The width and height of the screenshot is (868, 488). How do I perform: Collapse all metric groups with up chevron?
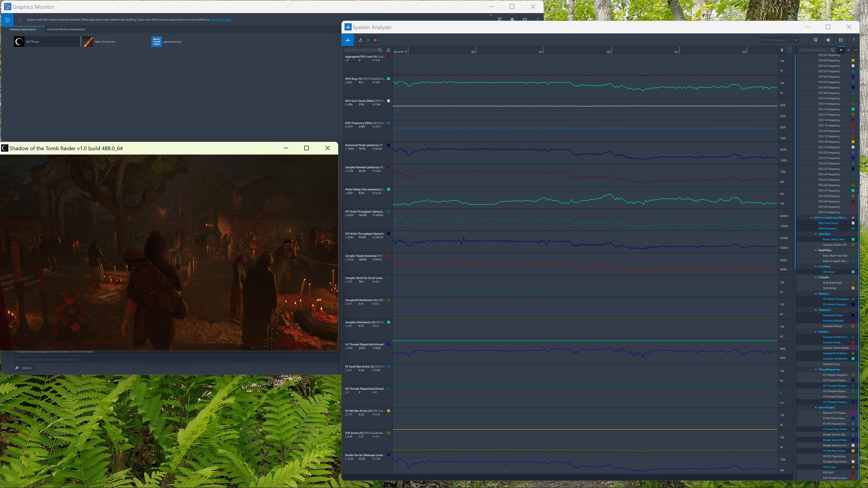[849, 50]
